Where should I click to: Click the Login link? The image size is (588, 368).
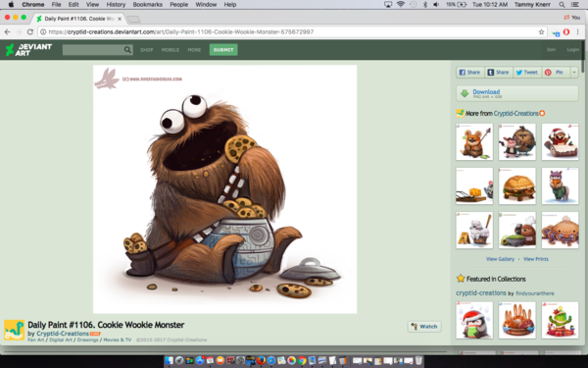(573, 50)
